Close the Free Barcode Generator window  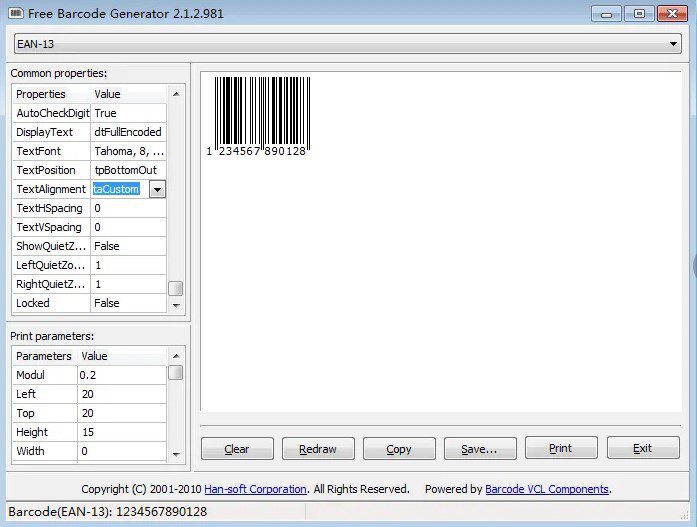[x=673, y=14]
